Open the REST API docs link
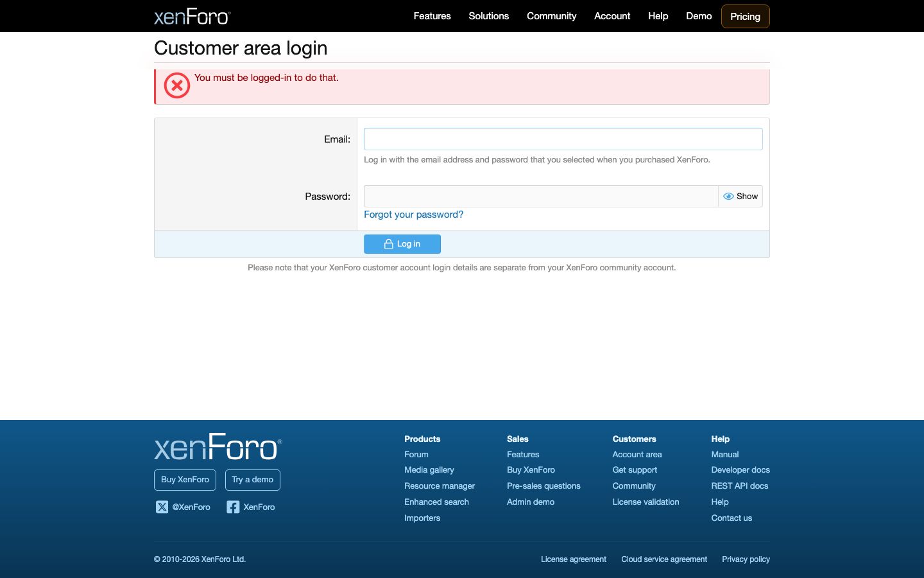 click(740, 486)
